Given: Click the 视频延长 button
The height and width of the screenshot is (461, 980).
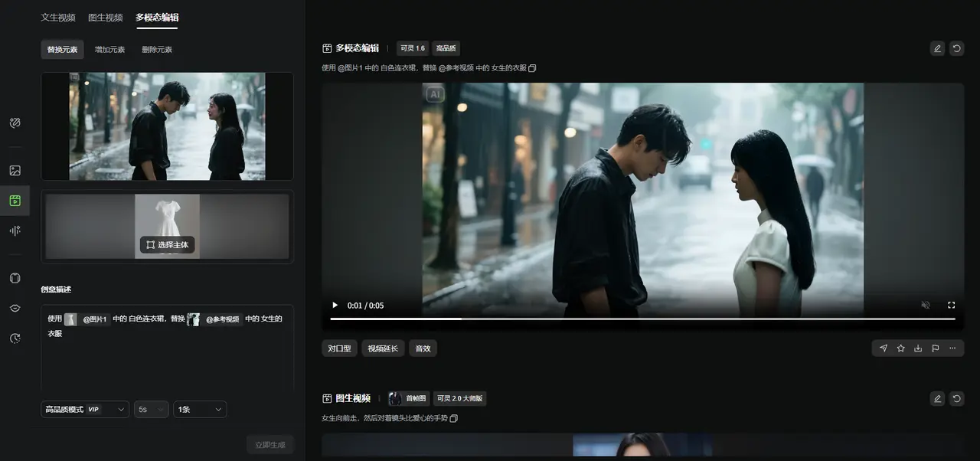Looking at the screenshot, I should [383, 348].
